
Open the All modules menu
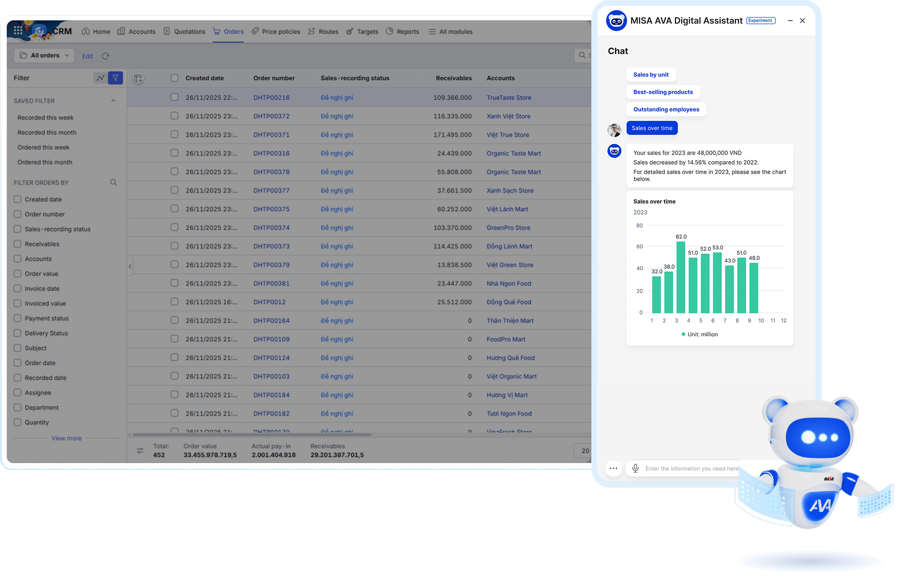point(450,31)
